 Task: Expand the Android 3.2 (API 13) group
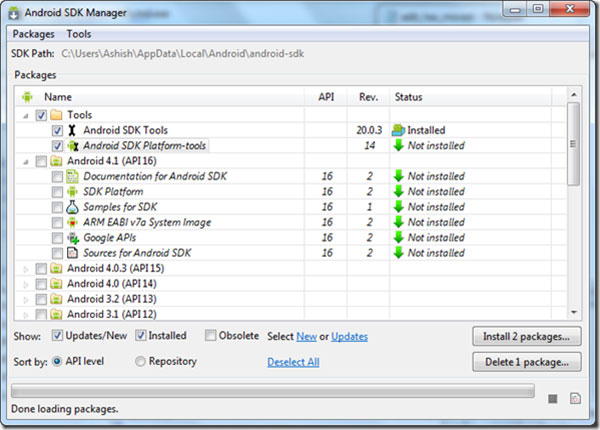pos(26,300)
